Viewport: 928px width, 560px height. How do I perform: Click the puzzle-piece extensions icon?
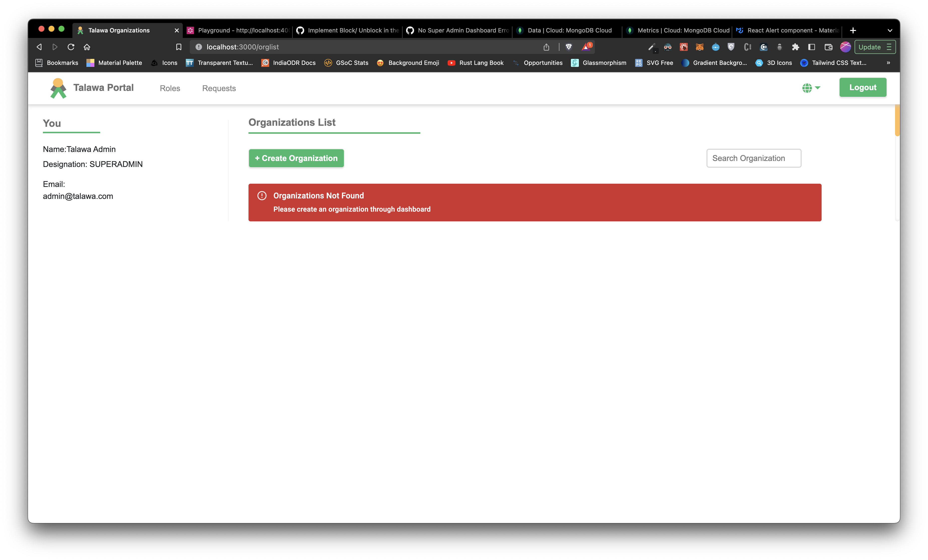(796, 47)
